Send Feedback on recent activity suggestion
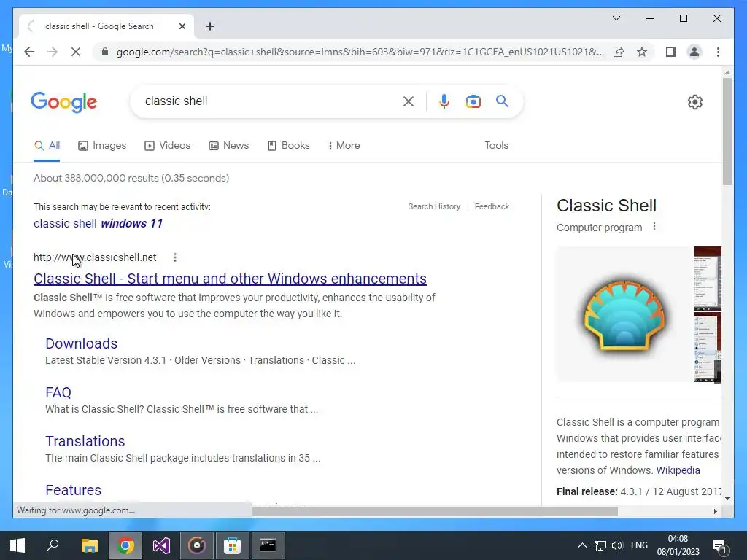The image size is (747, 560). point(492,206)
